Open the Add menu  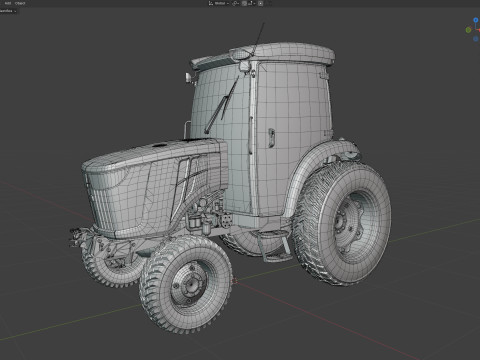[x=7, y=3]
